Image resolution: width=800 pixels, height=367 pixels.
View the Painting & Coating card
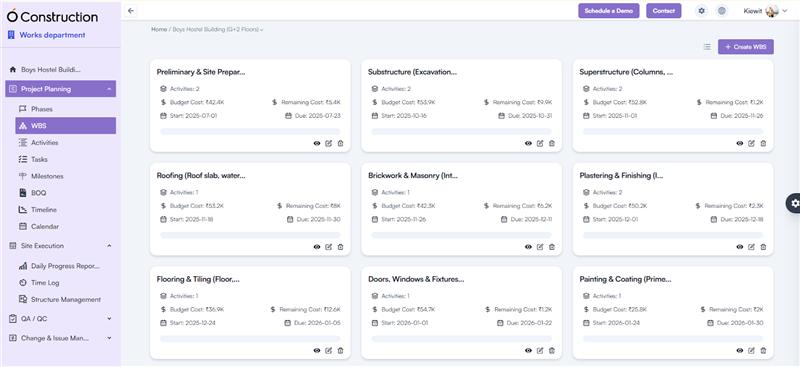740,351
